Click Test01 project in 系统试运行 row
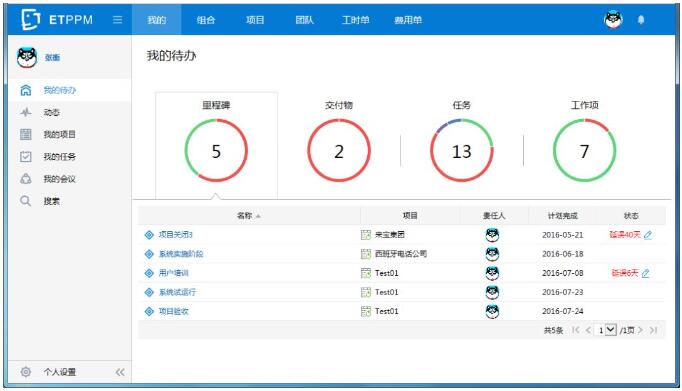 point(386,292)
